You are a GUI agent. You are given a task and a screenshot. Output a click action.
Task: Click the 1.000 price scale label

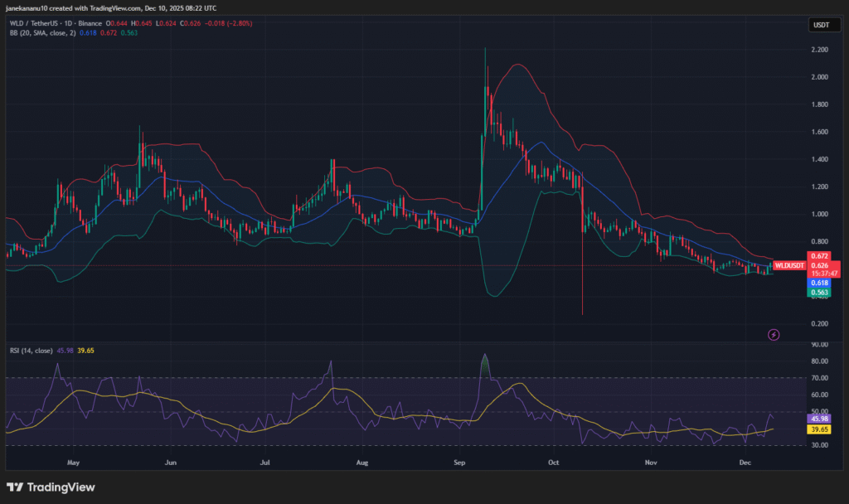pos(818,214)
